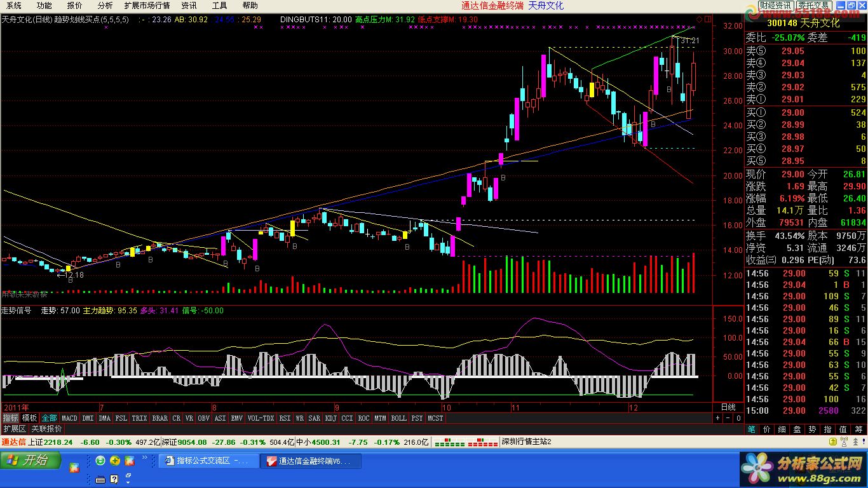Click the 委托交易 button
Screen dimensions: 868x488
(814, 6)
